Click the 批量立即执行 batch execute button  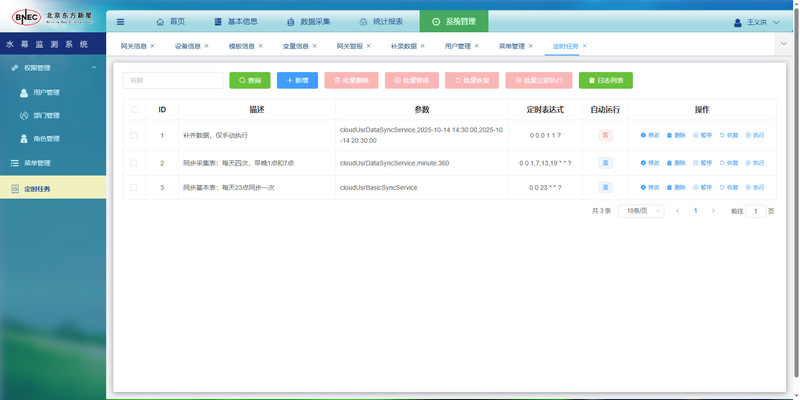coord(539,80)
